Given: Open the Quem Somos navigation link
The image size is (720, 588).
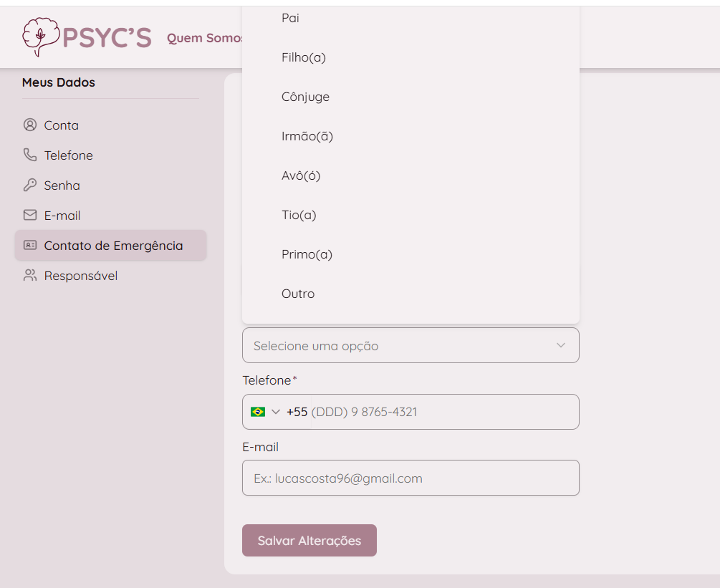Looking at the screenshot, I should 205,38.
